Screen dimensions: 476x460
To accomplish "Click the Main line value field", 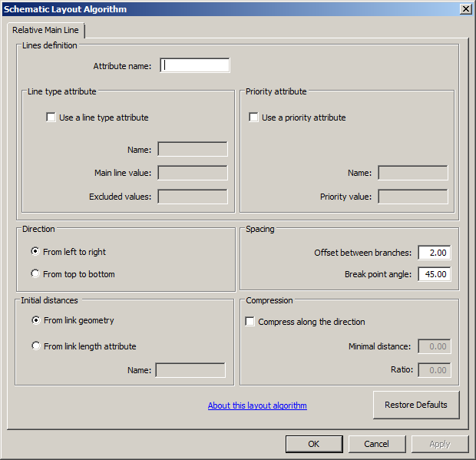I will (x=193, y=173).
